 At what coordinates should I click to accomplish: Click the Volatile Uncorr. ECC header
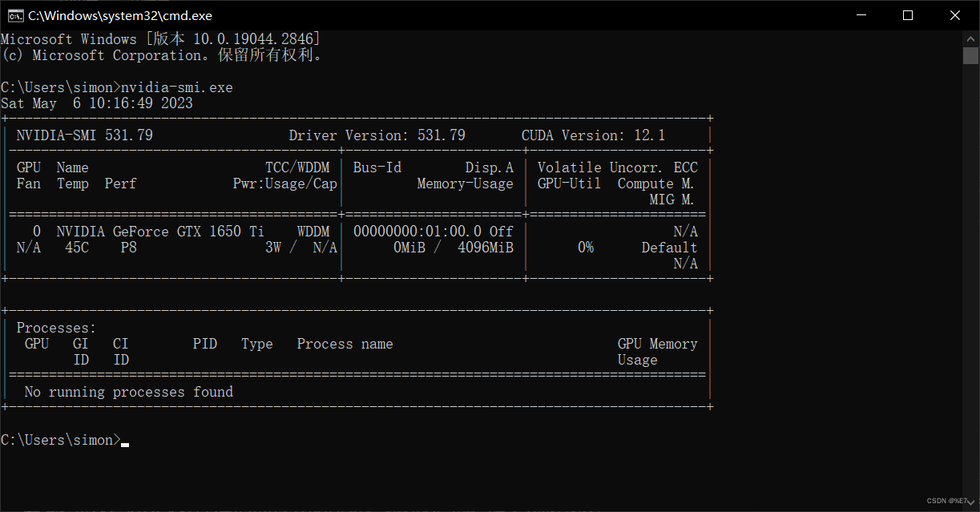pyautogui.click(x=618, y=167)
